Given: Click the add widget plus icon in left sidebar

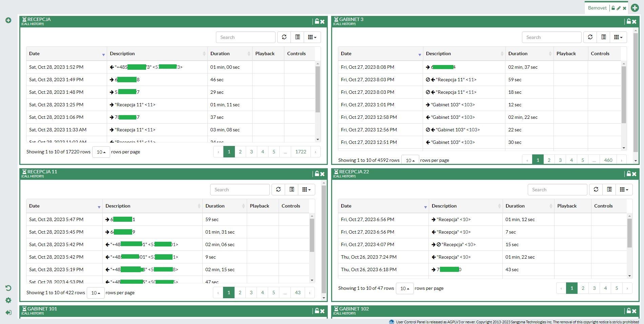Looking at the screenshot, I should (x=8, y=20).
